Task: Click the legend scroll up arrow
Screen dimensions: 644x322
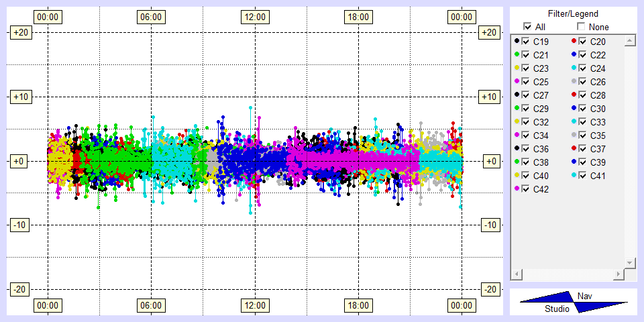Action: pyautogui.click(x=629, y=42)
